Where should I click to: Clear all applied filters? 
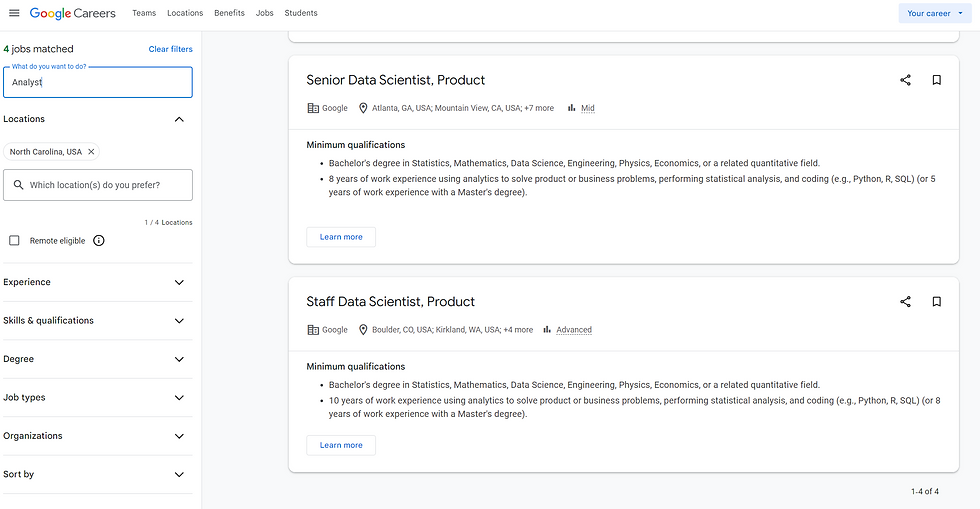[170, 49]
